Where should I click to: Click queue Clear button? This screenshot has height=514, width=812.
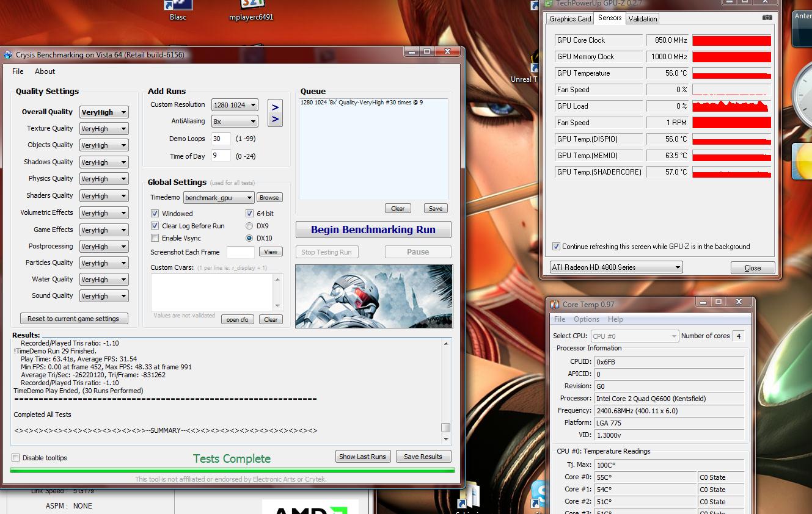tap(398, 209)
